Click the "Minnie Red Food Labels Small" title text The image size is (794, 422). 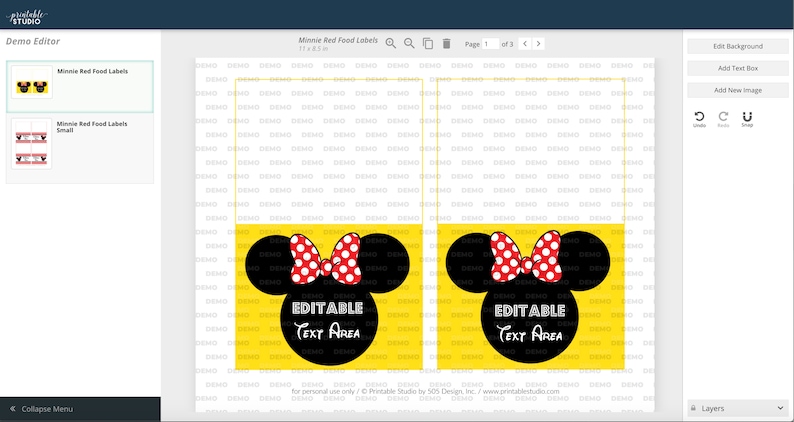[92, 127]
